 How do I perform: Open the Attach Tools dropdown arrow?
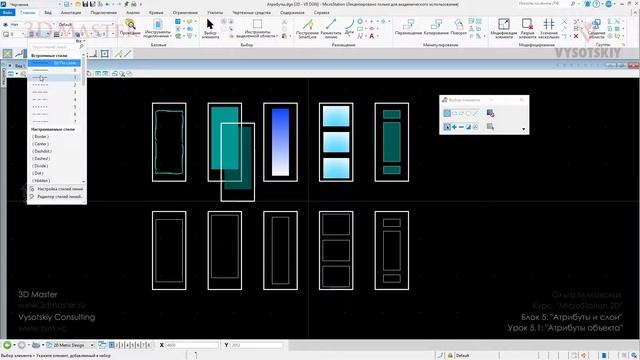[171, 36]
